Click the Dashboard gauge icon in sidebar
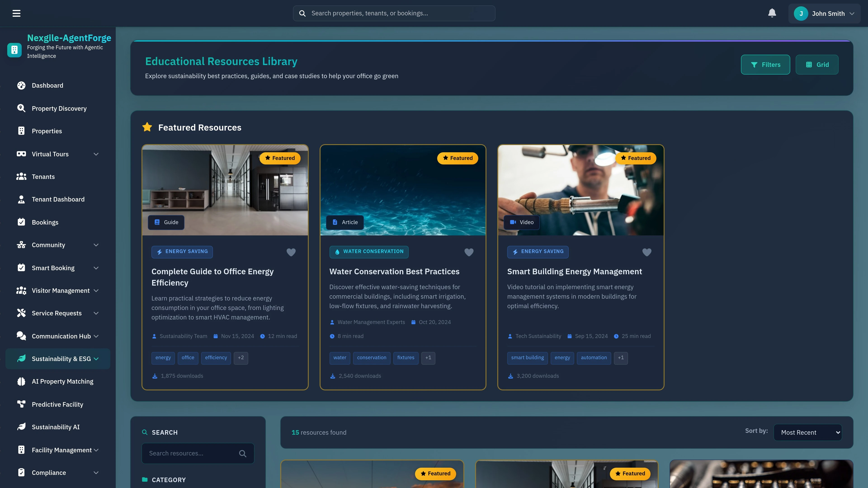Image resolution: width=868 pixels, height=488 pixels. coord(21,86)
